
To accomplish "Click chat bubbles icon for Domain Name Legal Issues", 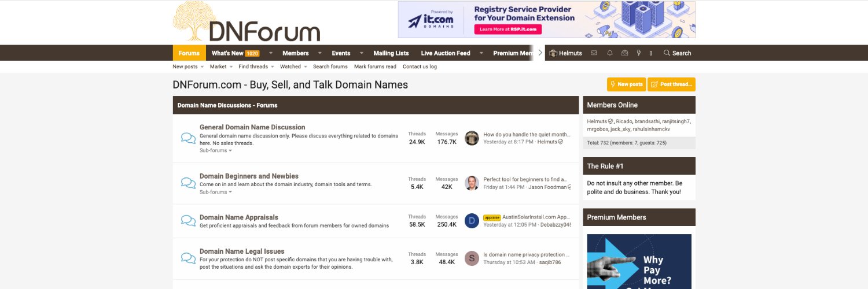I will [x=187, y=258].
